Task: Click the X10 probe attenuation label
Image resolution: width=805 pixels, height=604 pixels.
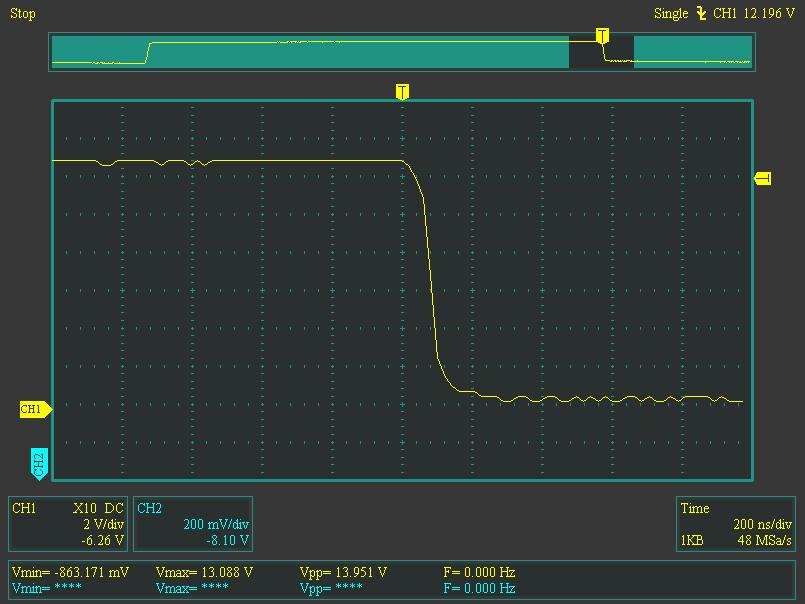Action: [x=84, y=508]
